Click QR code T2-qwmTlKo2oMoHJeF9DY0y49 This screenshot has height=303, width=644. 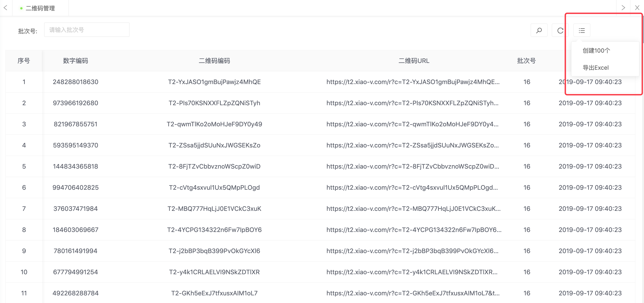click(x=214, y=124)
